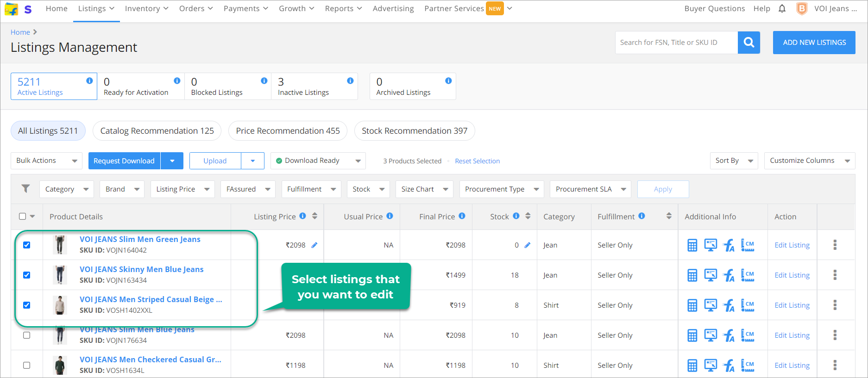Click Request Download button
This screenshot has width=868, height=378.
[x=124, y=161]
